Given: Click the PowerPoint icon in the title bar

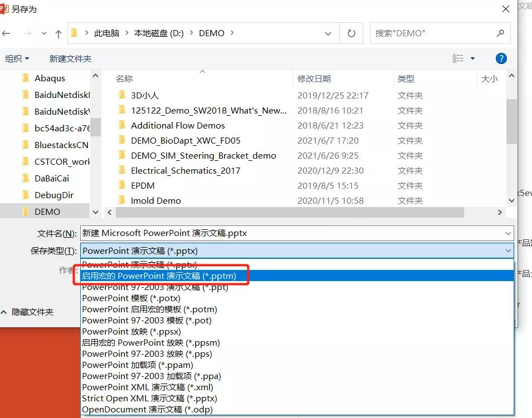Looking at the screenshot, I should pos(6,8).
